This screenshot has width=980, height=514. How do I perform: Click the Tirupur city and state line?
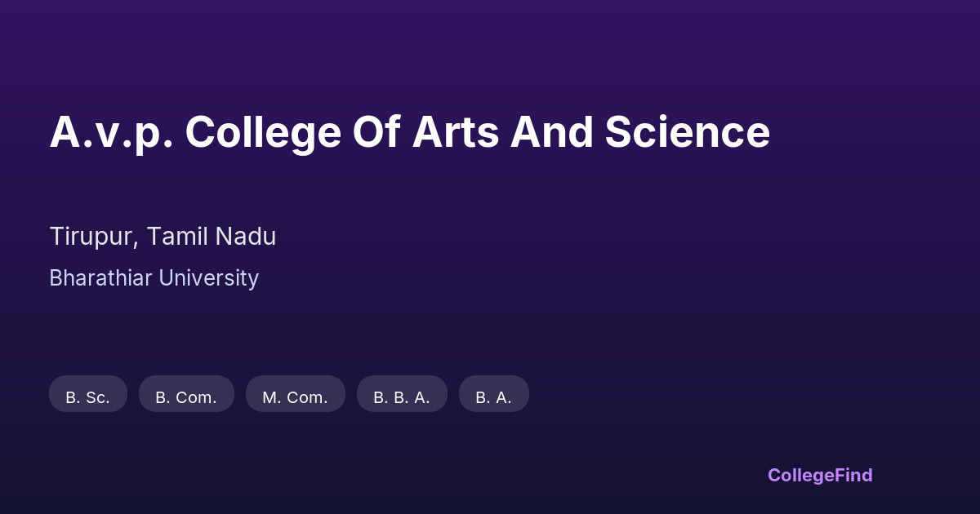tap(163, 237)
